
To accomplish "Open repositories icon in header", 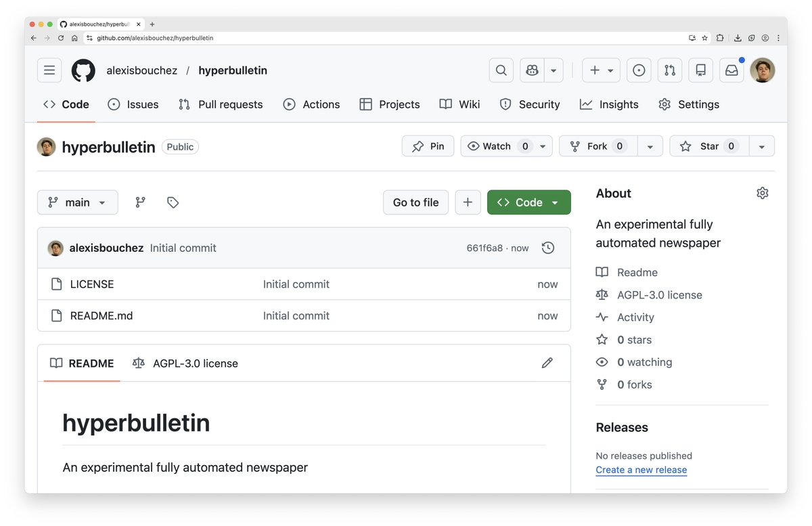I will (701, 70).
